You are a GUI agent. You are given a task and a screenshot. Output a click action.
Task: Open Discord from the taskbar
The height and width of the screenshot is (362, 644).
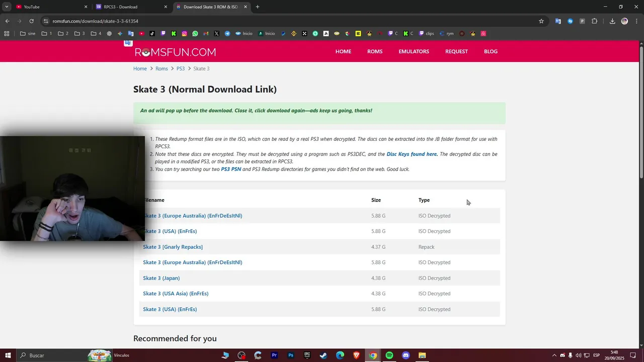(406, 355)
